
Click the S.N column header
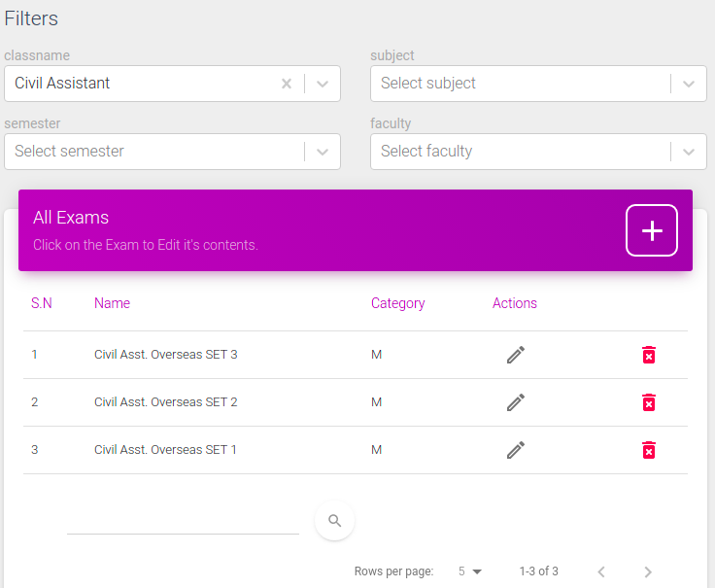(42, 303)
